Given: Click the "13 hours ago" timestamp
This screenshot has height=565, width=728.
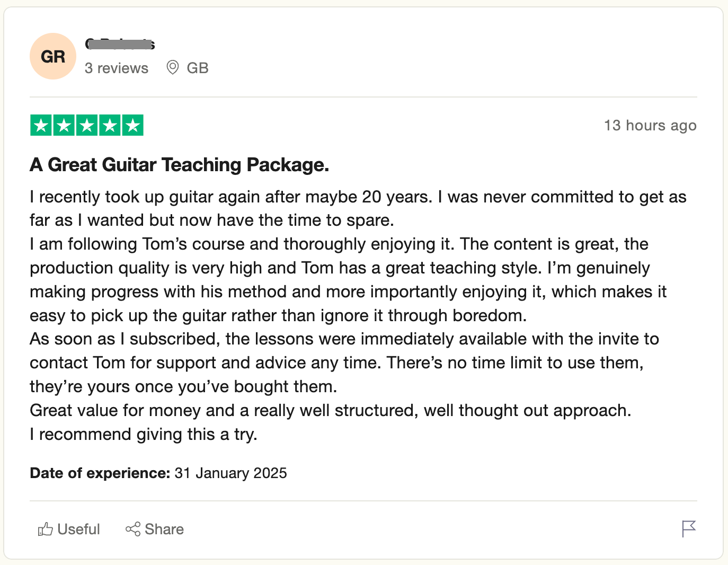Looking at the screenshot, I should (x=650, y=126).
